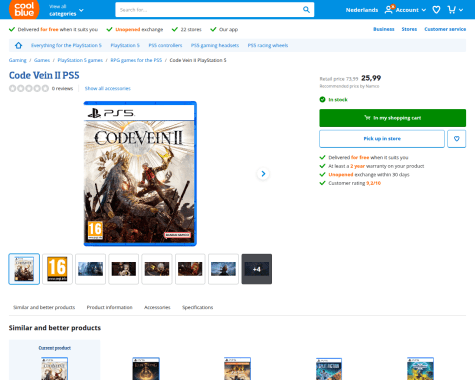This screenshot has height=380, width=475.
Task: Click Current product label
Action: (55, 348)
